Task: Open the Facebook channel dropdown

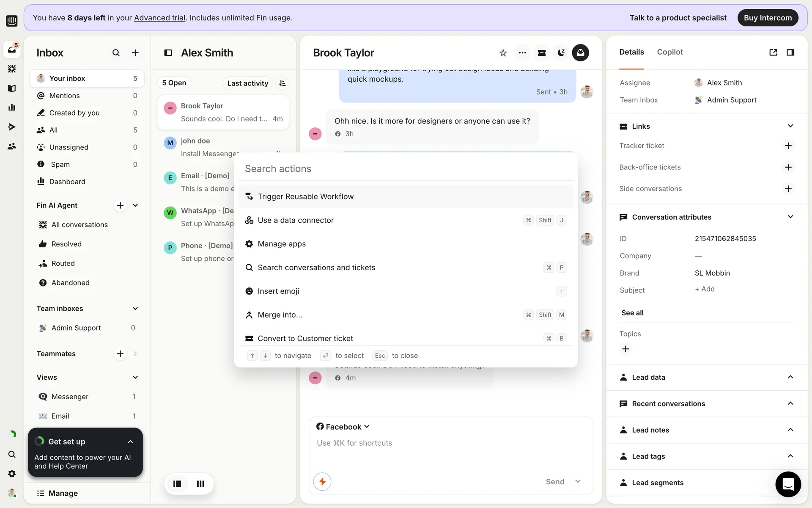Action: [343, 427]
